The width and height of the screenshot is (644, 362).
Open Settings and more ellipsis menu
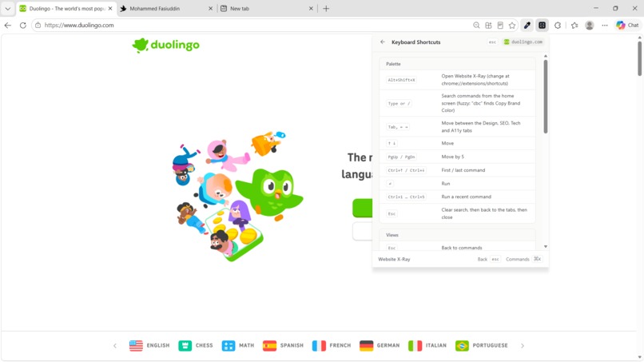[605, 25]
